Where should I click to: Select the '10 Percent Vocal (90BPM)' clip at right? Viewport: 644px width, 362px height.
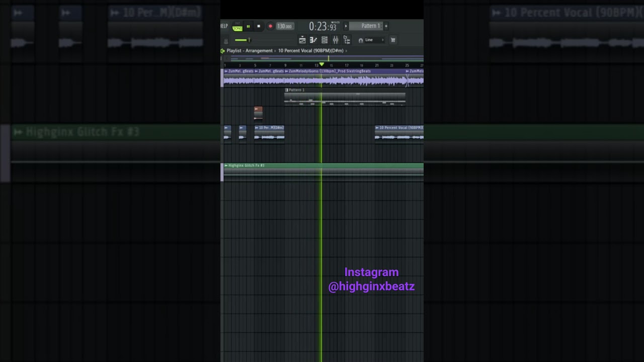pos(399,133)
